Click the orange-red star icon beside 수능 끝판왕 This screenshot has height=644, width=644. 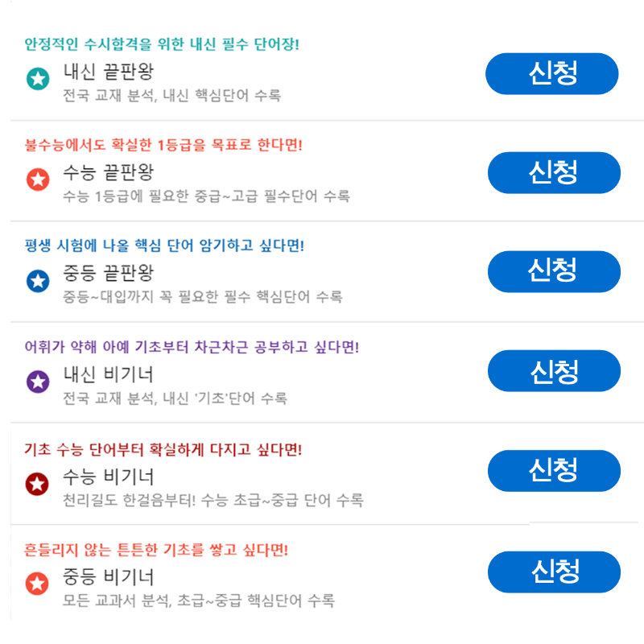tap(38, 179)
